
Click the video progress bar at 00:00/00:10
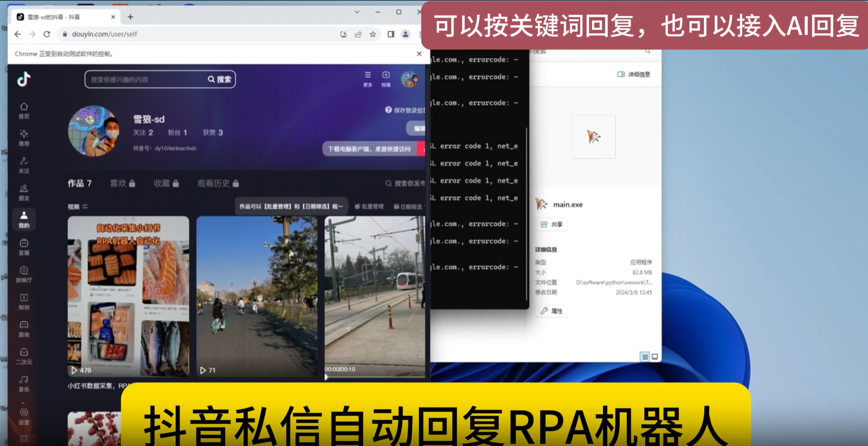tap(375, 376)
